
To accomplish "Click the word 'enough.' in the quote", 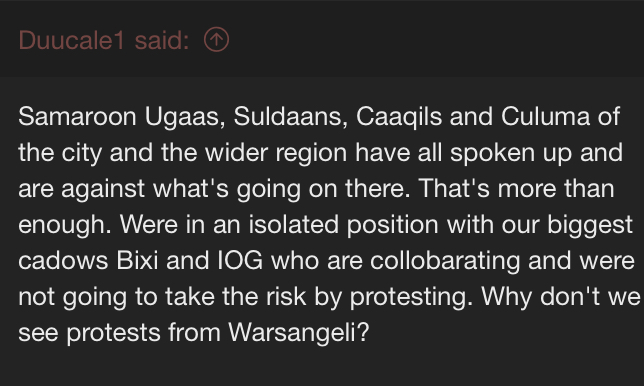I will coord(65,224).
